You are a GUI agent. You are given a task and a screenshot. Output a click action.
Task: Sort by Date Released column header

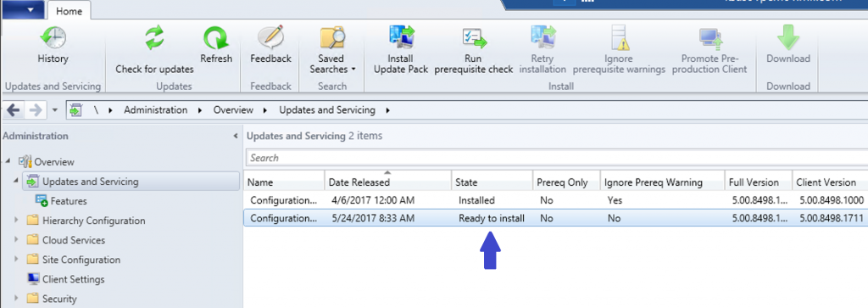pyautogui.click(x=387, y=182)
